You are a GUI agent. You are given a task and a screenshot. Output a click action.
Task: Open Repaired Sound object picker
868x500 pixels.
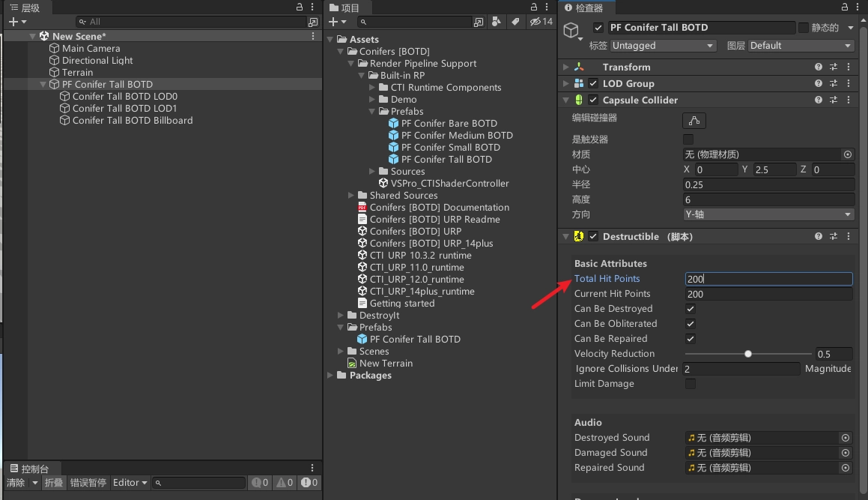846,468
